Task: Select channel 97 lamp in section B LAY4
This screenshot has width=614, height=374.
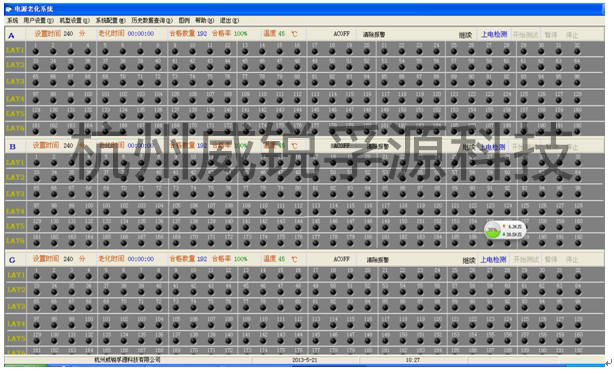Action: [x=36, y=212]
